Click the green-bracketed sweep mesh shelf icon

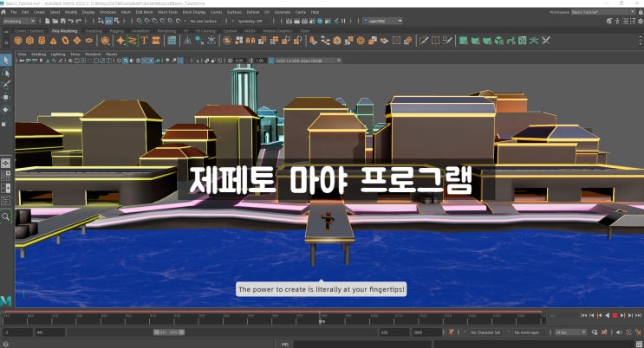point(133,41)
